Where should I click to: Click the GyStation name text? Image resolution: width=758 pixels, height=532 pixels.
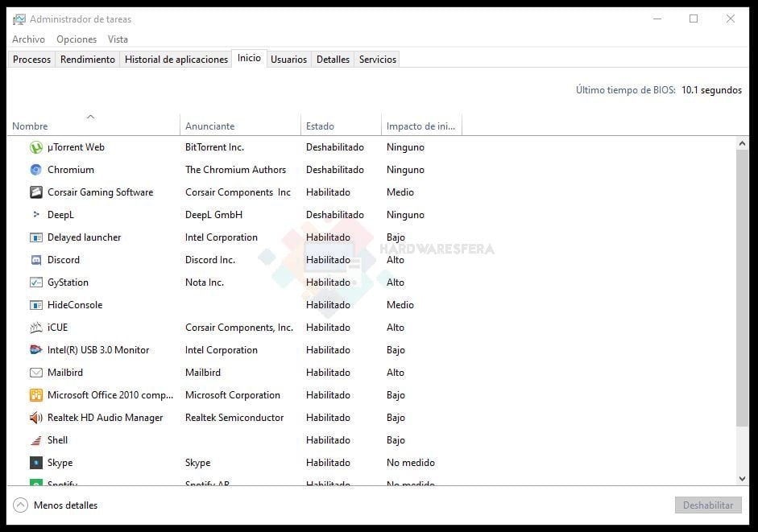[68, 282]
